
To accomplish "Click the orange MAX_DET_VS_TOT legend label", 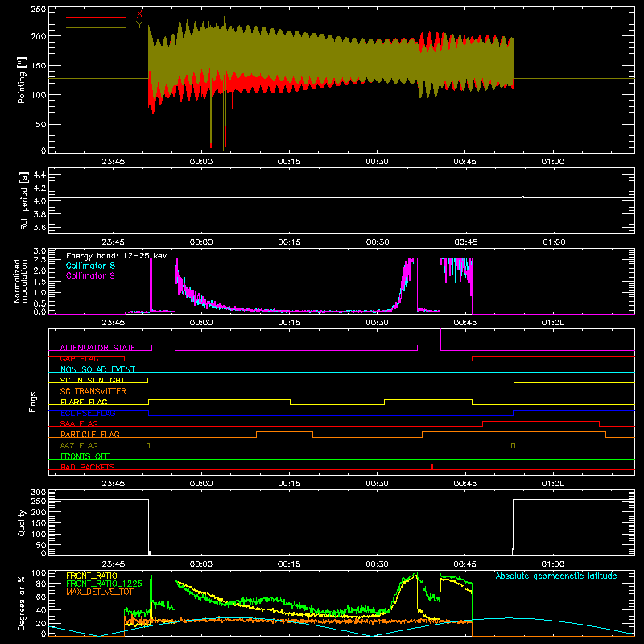I will 100,592.
